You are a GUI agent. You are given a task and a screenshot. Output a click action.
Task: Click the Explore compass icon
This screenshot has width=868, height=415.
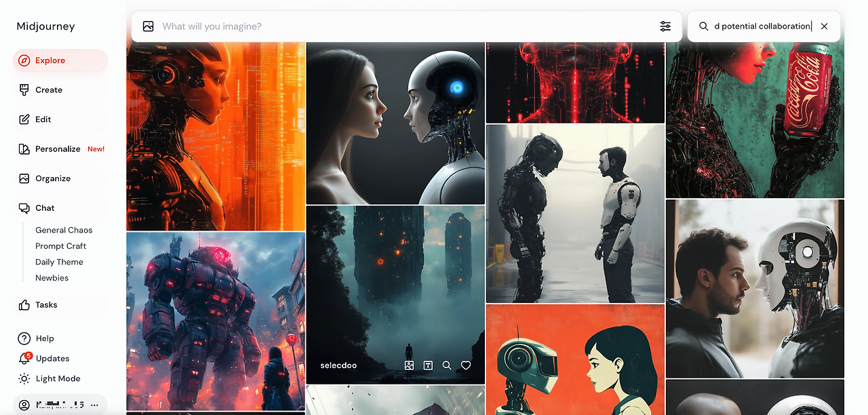[x=24, y=60]
